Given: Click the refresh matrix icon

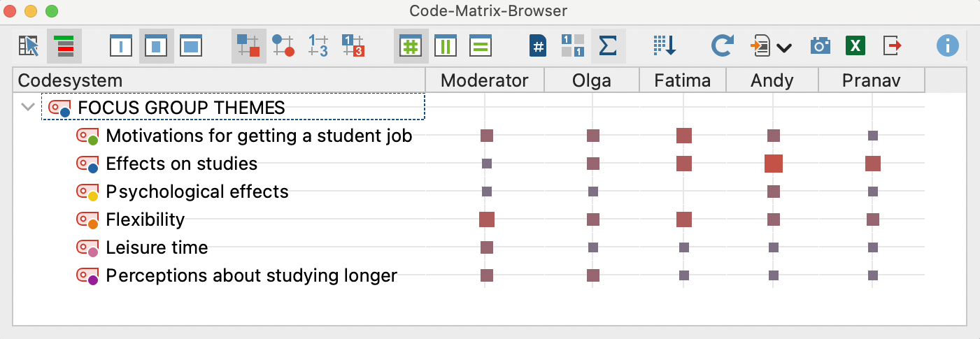Looking at the screenshot, I should [x=721, y=46].
